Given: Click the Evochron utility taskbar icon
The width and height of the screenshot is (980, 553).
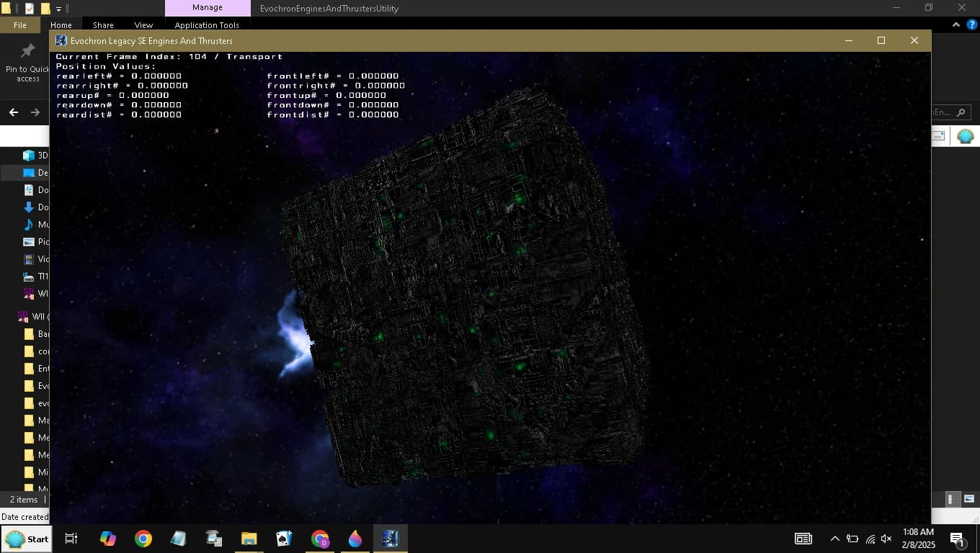Looking at the screenshot, I should pos(390,539).
